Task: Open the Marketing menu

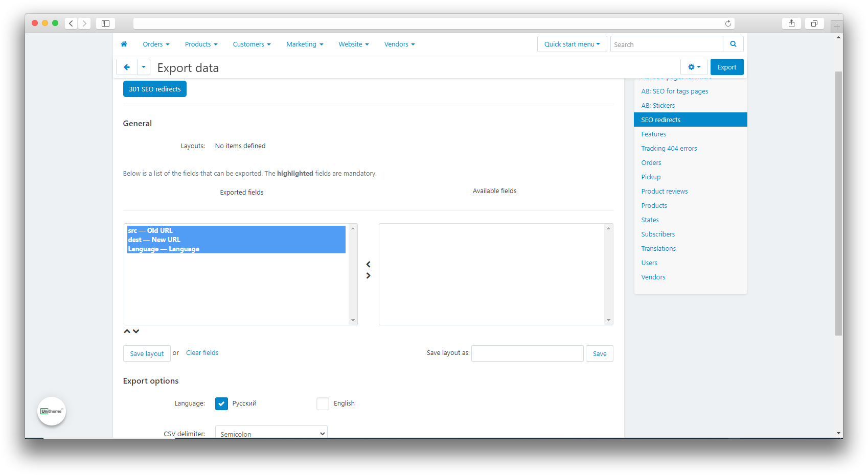Action: [x=304, y=44]
